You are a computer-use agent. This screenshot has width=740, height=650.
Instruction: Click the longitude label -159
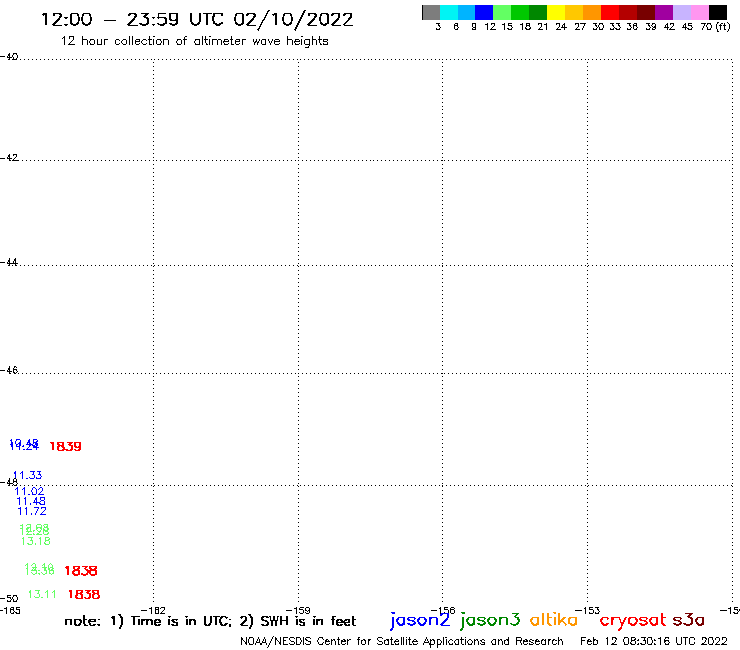coord(298,610)
